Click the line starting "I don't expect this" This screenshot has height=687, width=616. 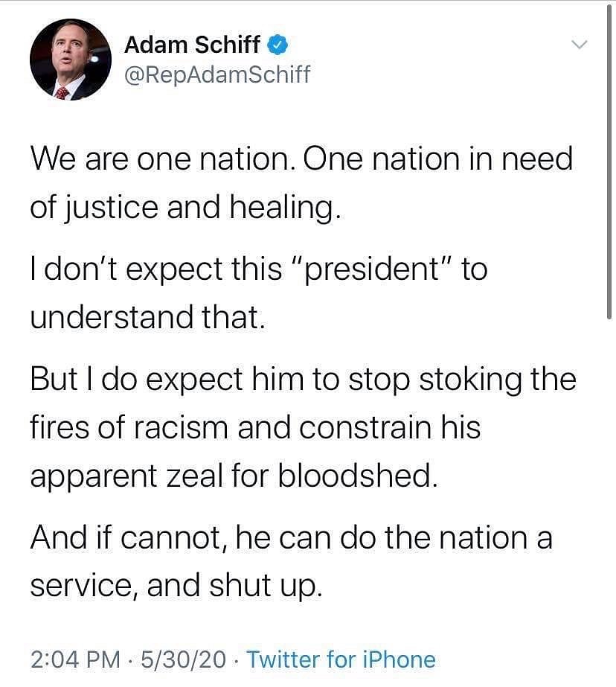pos(258,269)
